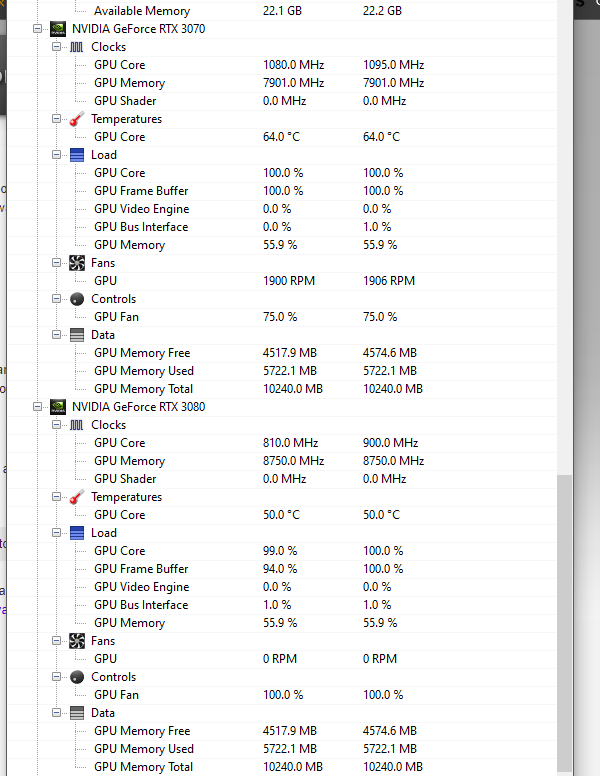Select GPU Memory Total row under RTX 3070
The image size is (600, 776).
pos(282,389)
